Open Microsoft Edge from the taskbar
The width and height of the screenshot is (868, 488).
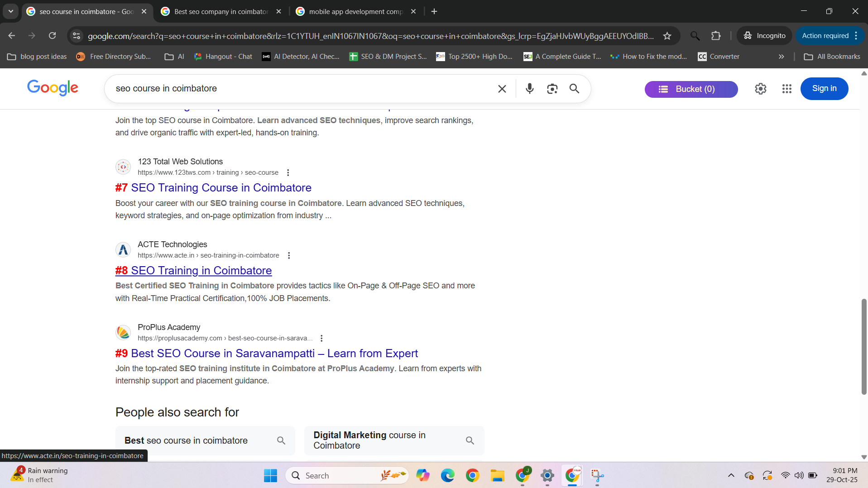pyautogui.click(x=447, y=475)
